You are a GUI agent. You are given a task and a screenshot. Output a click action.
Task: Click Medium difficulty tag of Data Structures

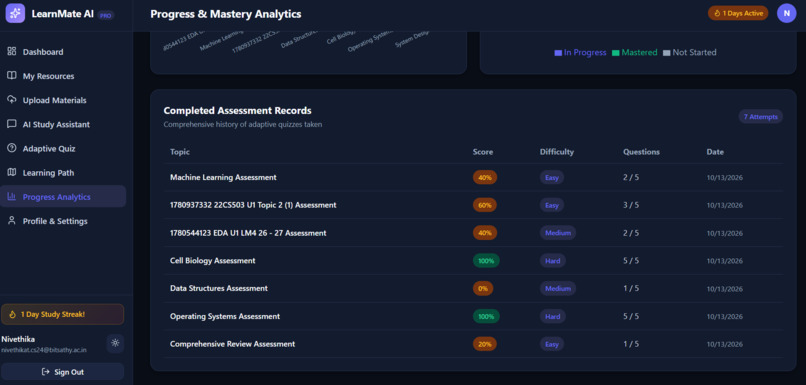click(558, 288)
